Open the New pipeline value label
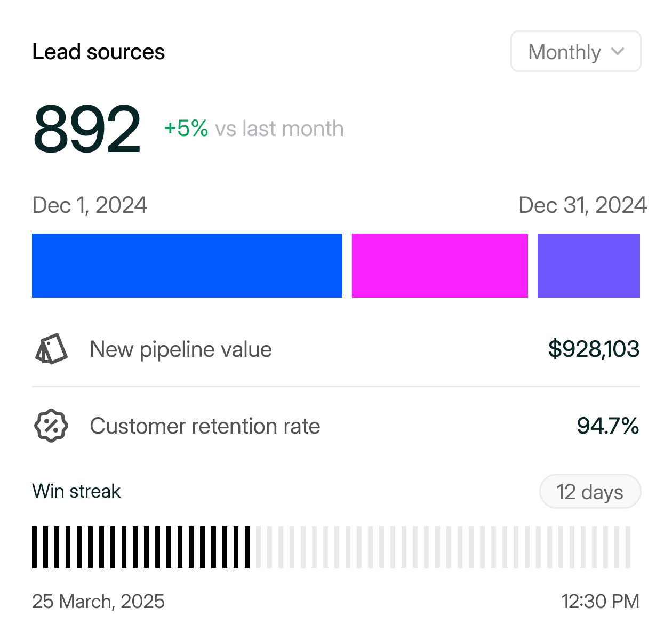The width and height of the screenshot is (672, 640). pos(181,349)
